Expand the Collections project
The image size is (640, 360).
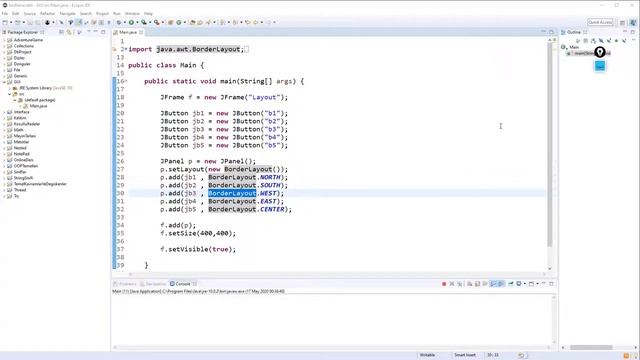[4, 46]
